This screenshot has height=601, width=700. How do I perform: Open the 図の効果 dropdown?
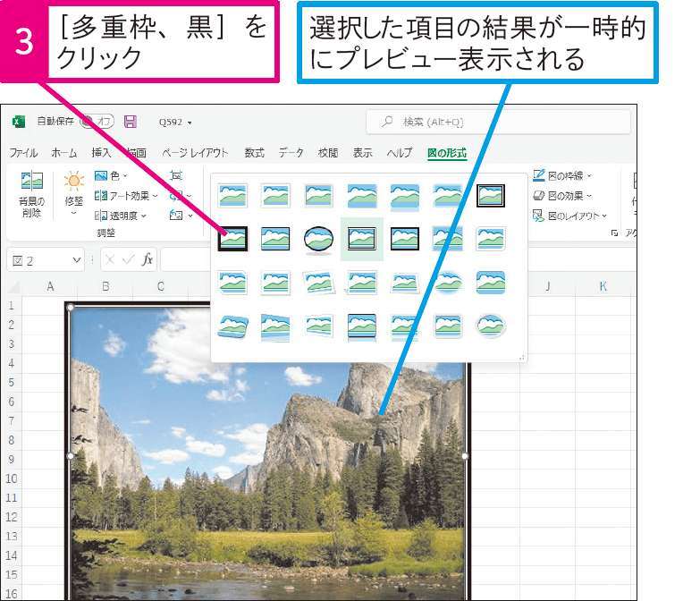(562, 196)
